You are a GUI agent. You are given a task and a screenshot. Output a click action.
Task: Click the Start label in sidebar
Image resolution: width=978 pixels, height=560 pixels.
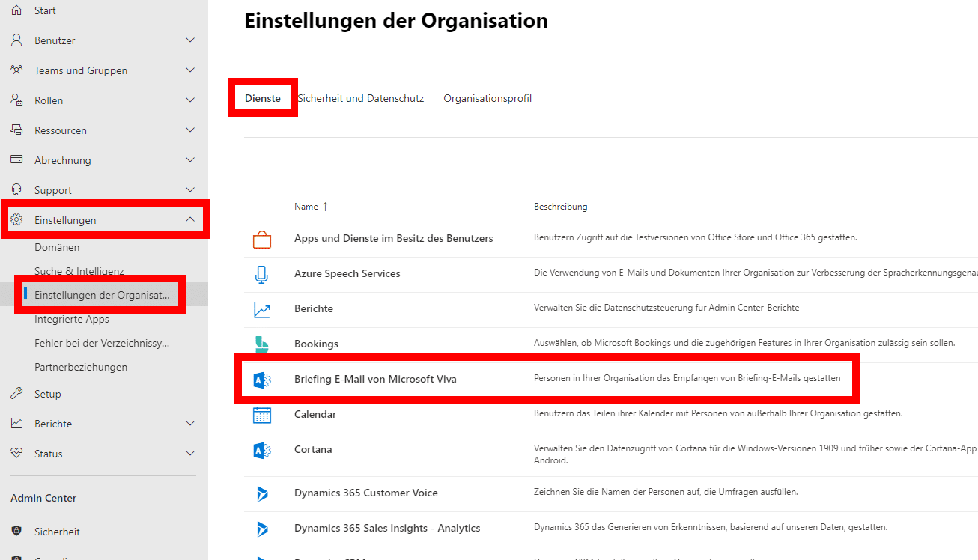45,10
